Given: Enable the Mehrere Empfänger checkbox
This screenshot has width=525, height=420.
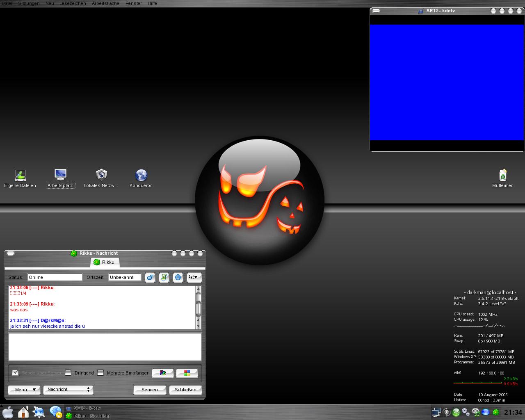Looking at the screenshot, I should point(100,373).
